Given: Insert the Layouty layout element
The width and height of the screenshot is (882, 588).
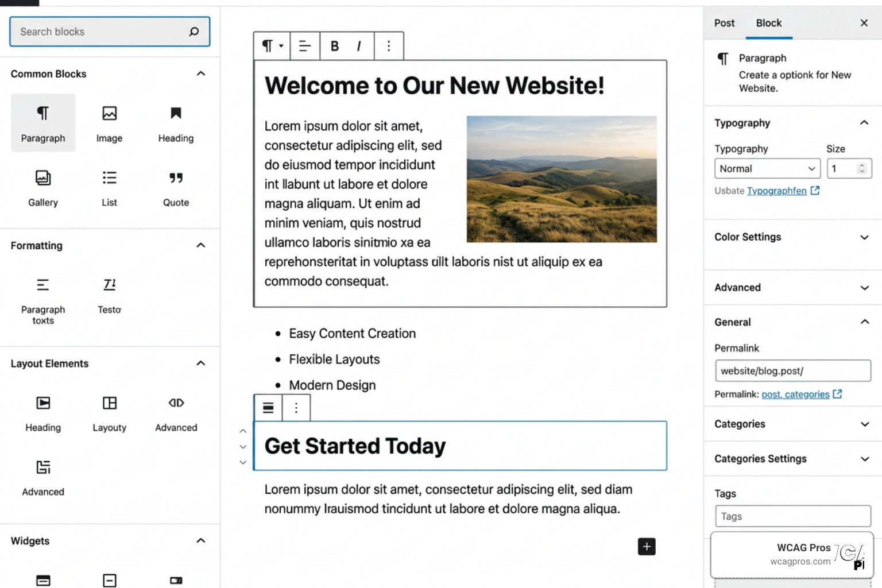Looking at the screenshot, I should 109,413.
